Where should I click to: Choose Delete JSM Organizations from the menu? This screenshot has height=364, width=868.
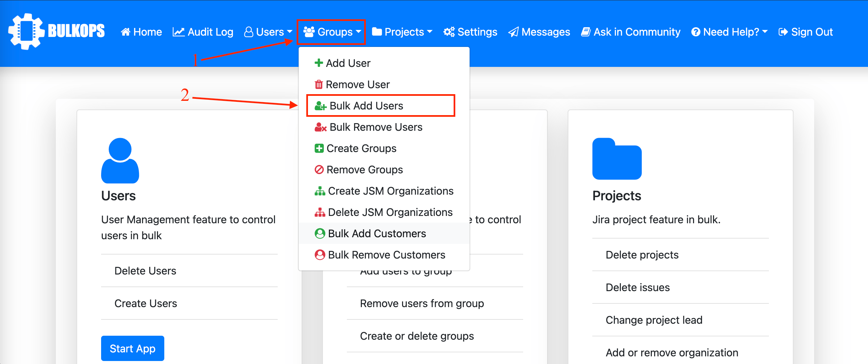click(390, 212)
